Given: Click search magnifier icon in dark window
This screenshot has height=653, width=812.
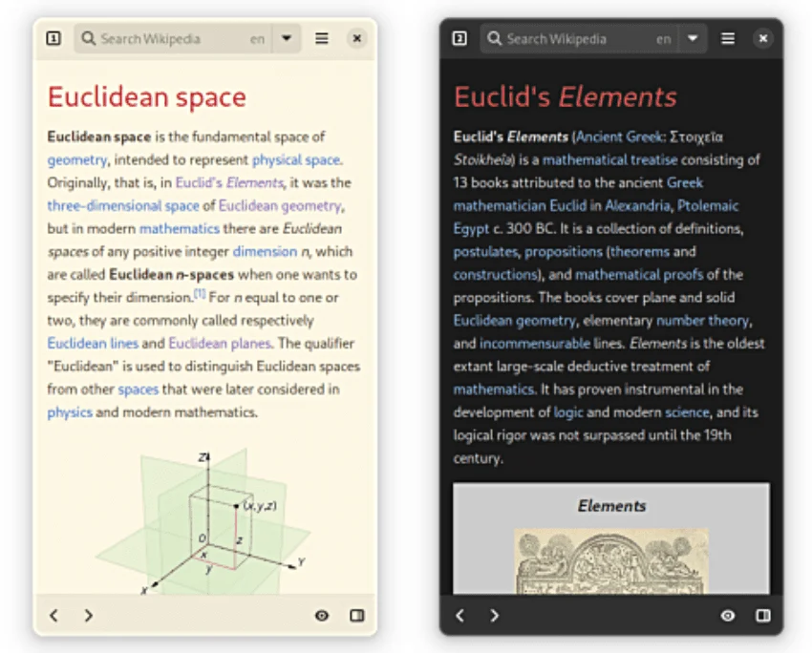Looking at the screenshot, I should pyautogui.click(x=495, y=38).
